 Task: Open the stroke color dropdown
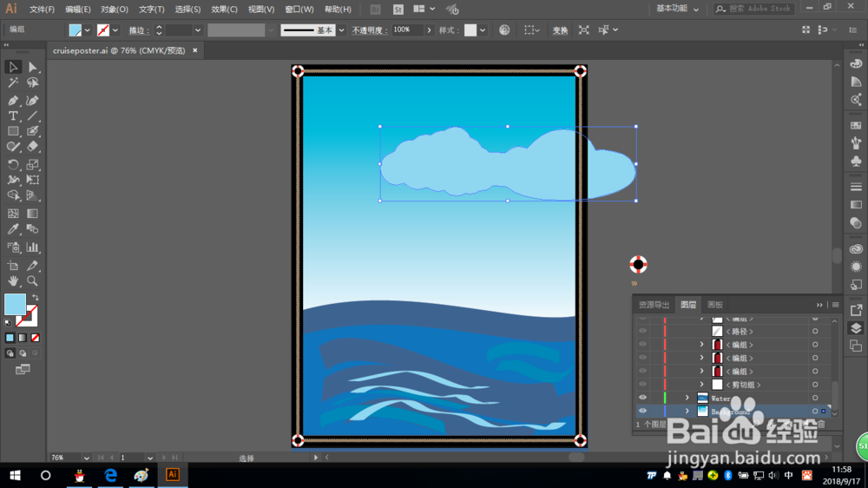[x=115, y=30]
